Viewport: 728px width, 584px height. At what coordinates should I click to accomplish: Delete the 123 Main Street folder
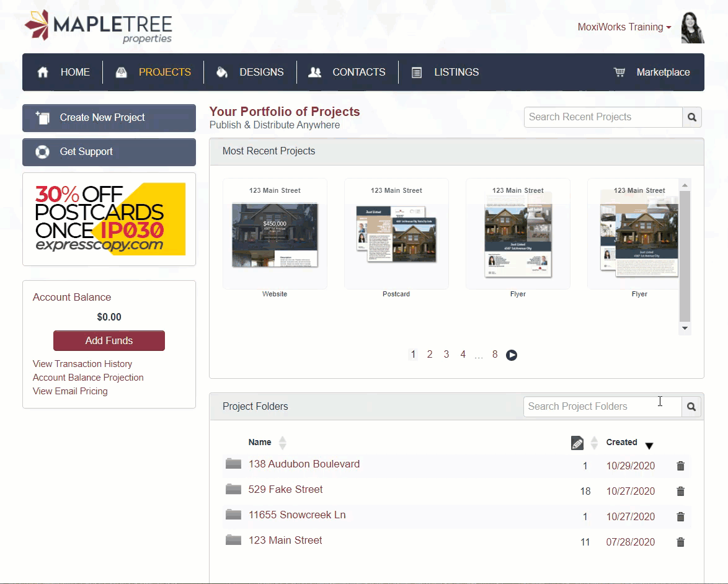tap(680, 542)
